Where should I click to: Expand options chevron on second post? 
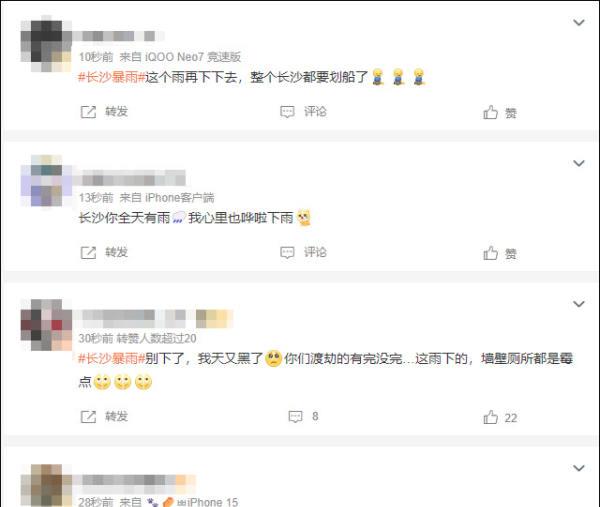(579, 163)
